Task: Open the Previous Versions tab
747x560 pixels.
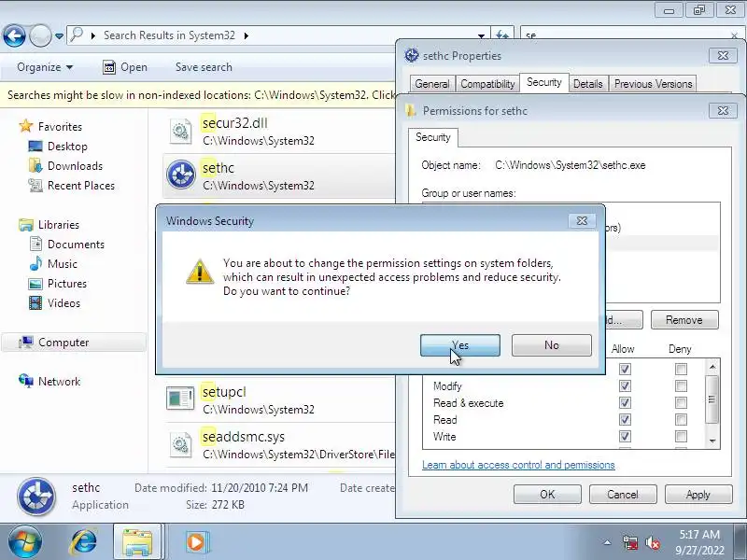Action: pyautogui.click(x=653, y=84)
